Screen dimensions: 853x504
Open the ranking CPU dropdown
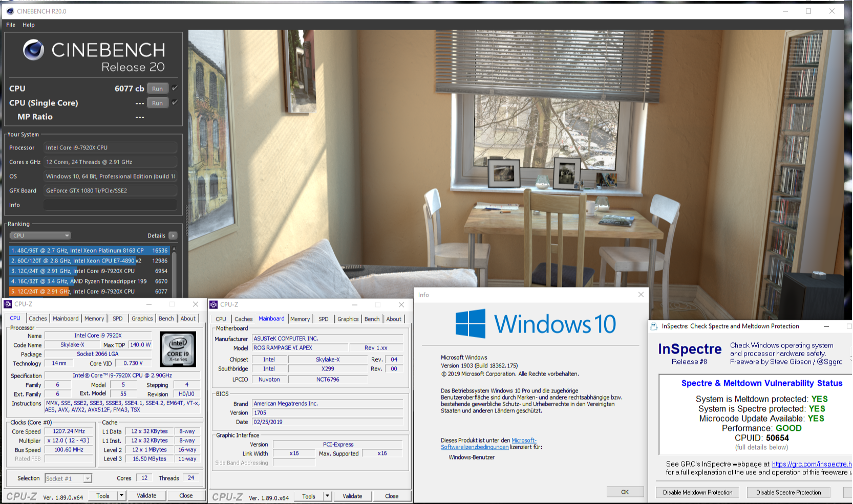[x=40, y=236]
